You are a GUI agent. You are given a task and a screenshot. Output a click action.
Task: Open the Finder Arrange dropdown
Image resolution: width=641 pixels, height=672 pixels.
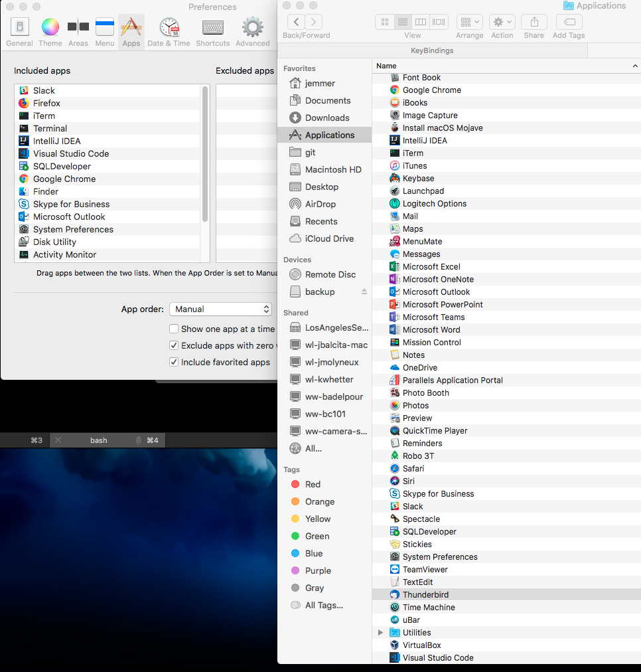point(470,22)
